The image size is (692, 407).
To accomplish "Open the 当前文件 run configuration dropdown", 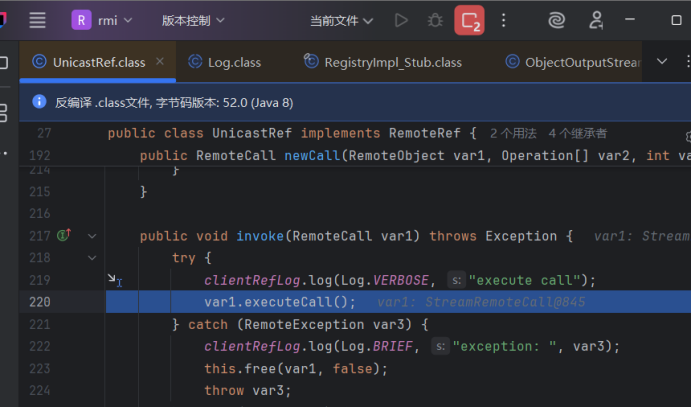I will (341, 20).
